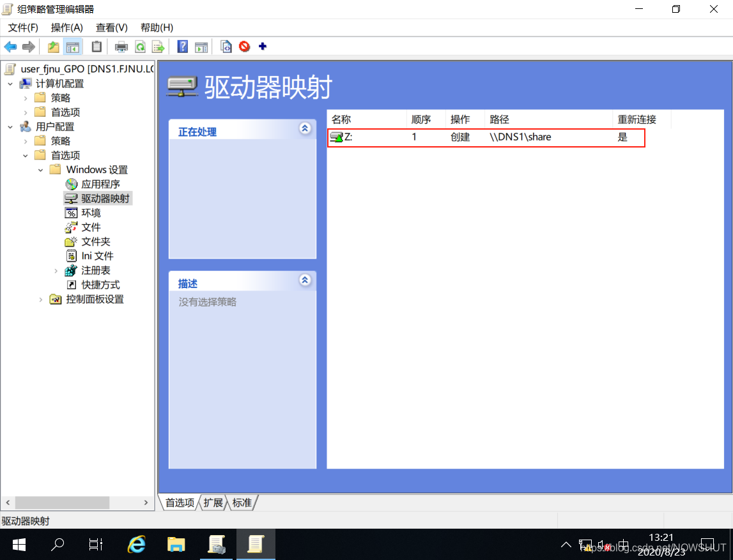
Task: Click the Back navigation arrow icon
Action: pos(10,46)
